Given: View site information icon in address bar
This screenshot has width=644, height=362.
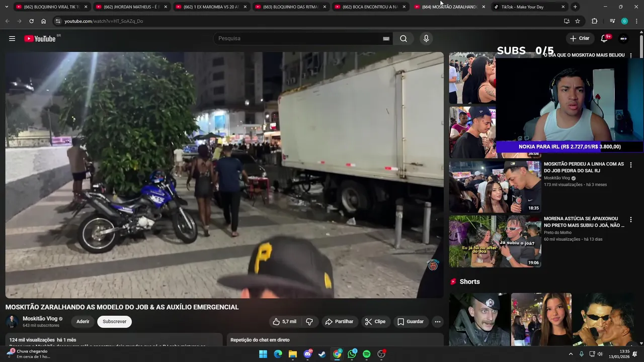Looking at the screenshot, I should tap(58, 21).
